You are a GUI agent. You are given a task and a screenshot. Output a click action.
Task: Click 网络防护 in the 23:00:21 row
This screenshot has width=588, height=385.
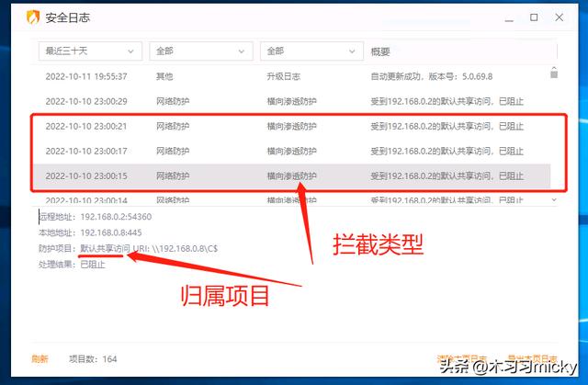(x=173, y=126)
